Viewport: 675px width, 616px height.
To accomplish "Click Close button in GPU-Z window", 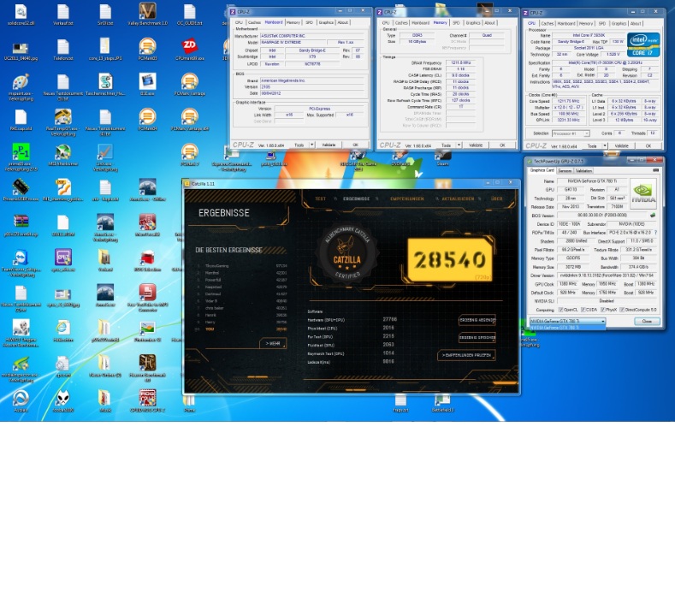I will click(647, 321).
